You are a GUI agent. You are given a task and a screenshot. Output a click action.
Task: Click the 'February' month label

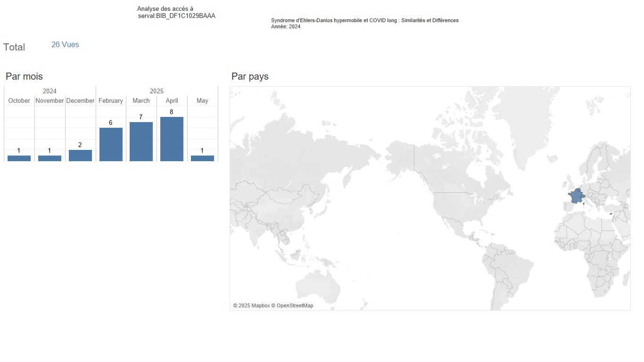click(111, 100)
